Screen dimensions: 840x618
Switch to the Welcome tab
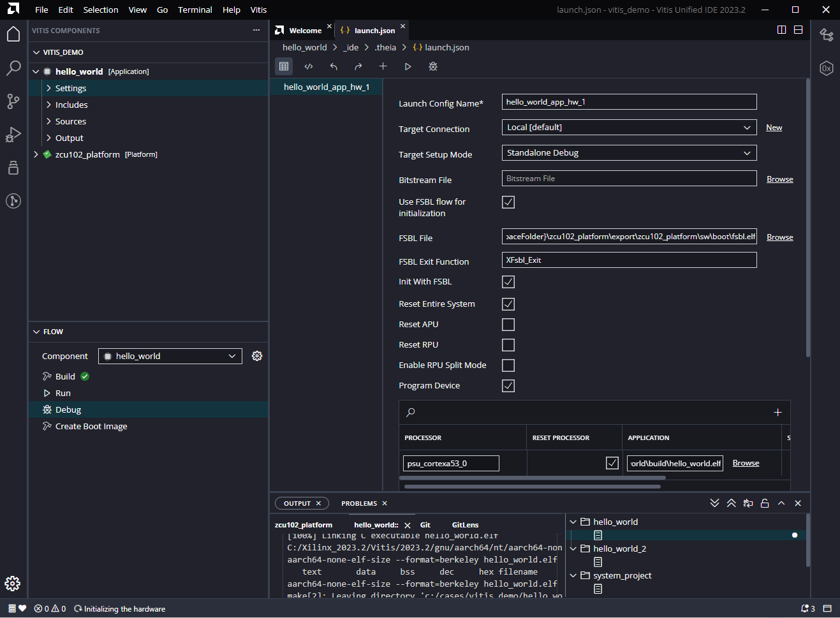[305, 31]
